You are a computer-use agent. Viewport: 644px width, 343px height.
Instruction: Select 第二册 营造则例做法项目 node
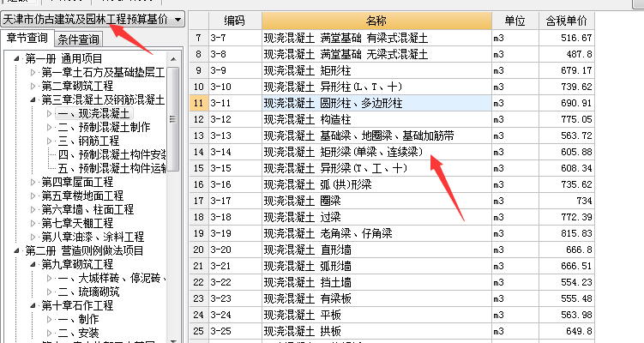coord(84,250)
